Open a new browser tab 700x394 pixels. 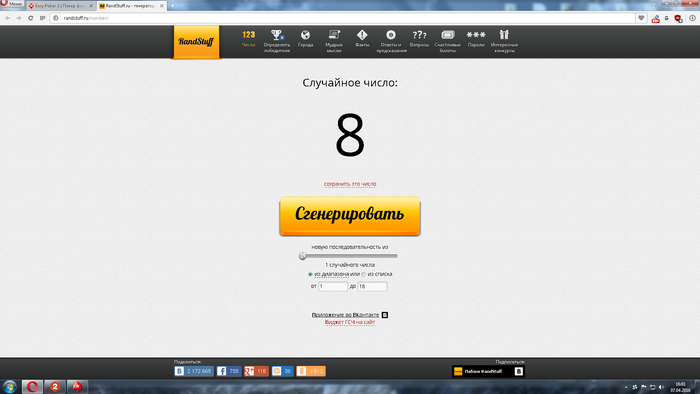point(173,6)
